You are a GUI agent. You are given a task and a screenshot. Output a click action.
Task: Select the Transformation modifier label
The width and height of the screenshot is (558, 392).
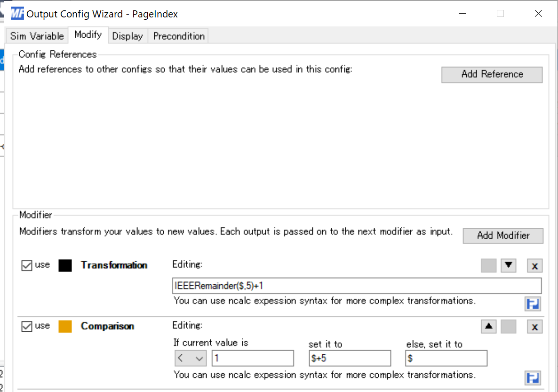pyautogui.click(x=114, y=265)
